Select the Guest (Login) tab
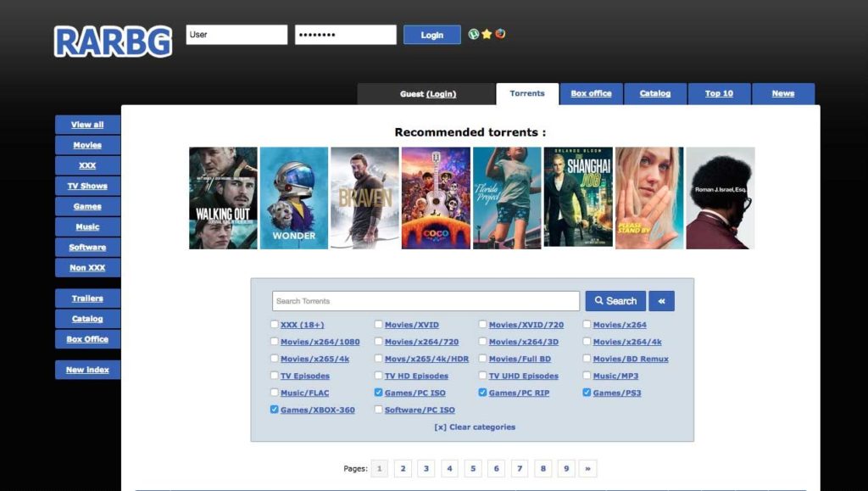 click(427, 93)
